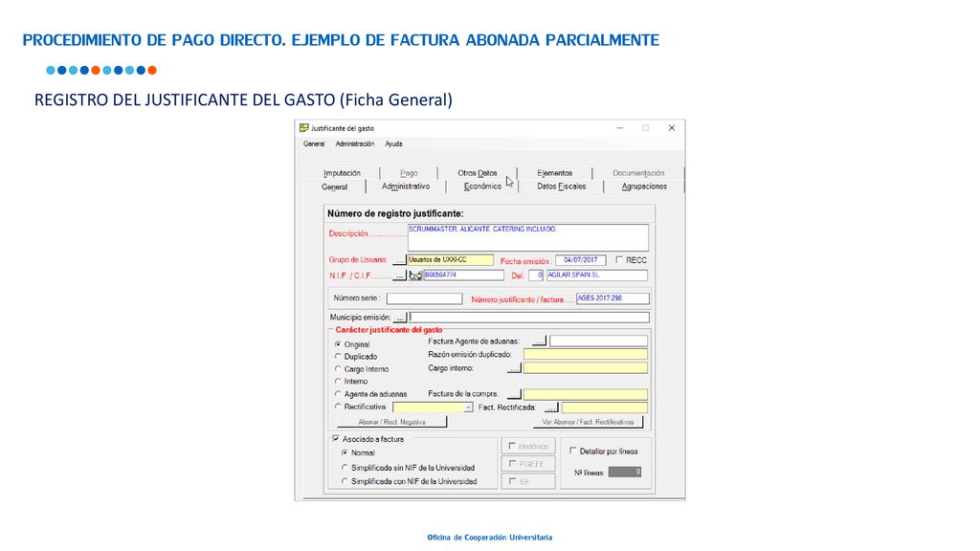Toggle the SF checkbox
The width and height of the screenshot is (980, 551).
(512, 481)
